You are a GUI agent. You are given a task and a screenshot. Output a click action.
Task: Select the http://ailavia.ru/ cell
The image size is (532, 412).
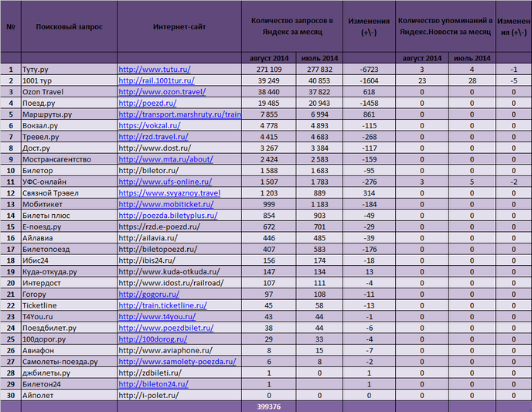click(179, 238)
